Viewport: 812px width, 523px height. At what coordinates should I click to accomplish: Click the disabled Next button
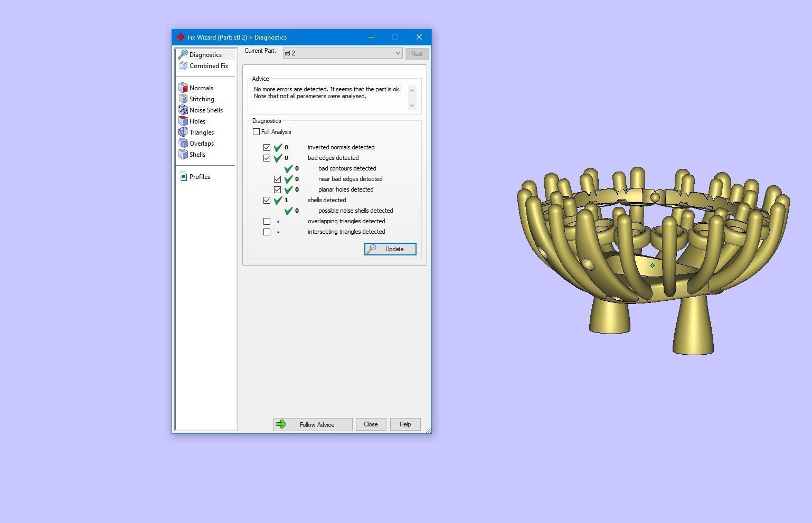[x=417, y=54]
